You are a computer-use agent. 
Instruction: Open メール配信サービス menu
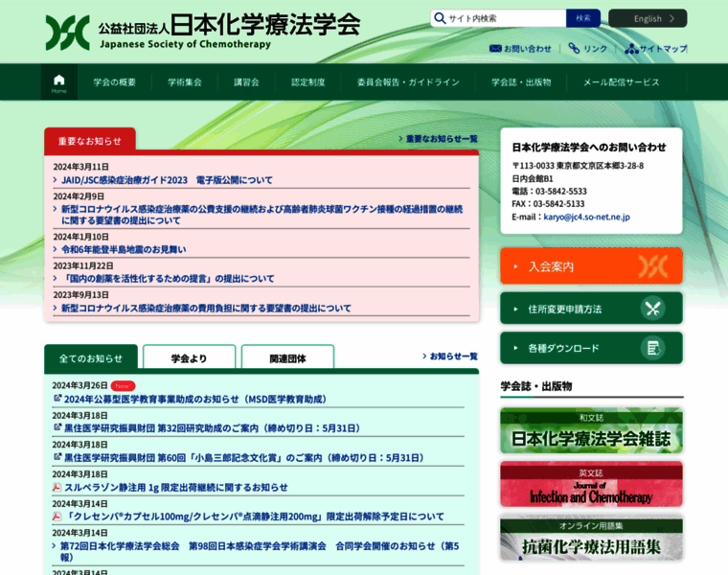pyautogui.click(x=621, y=82)
